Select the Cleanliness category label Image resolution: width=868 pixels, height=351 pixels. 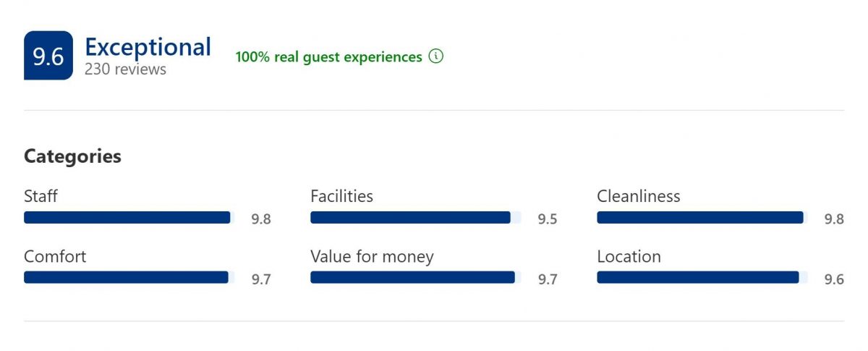(x=638, y=196)
